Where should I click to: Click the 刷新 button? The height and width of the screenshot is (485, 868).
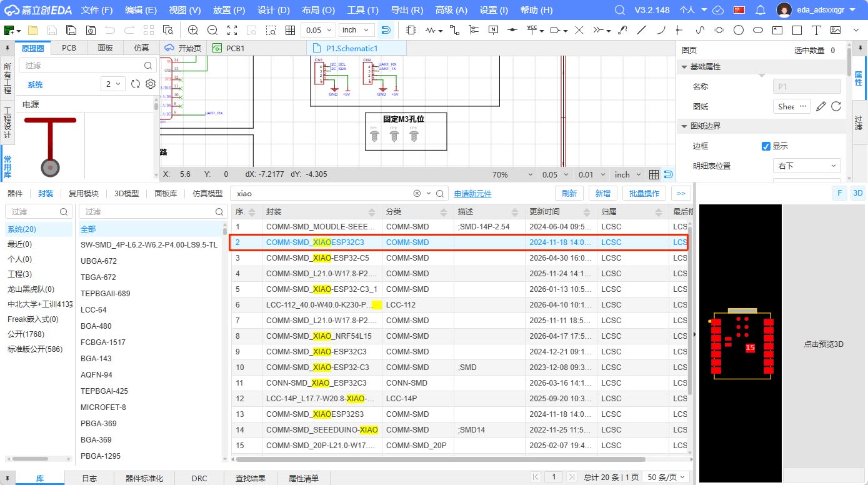pyautogui.click(x=569, y=193)
